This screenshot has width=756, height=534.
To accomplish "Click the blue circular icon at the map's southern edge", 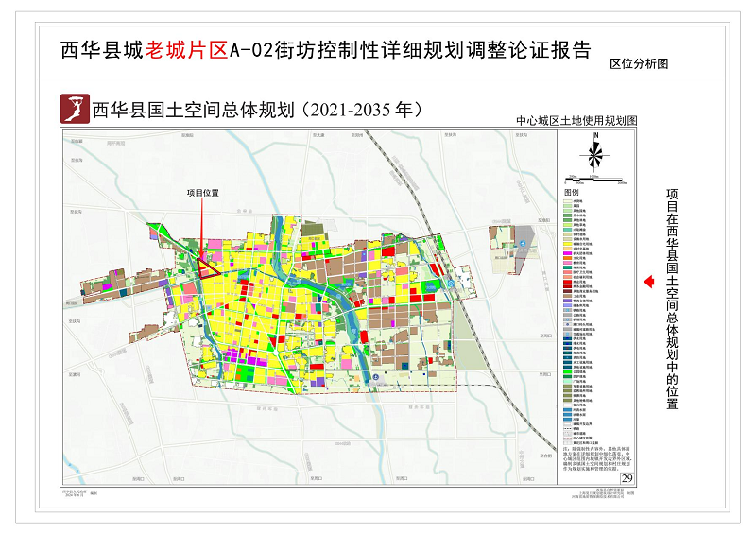I will 377,377.
